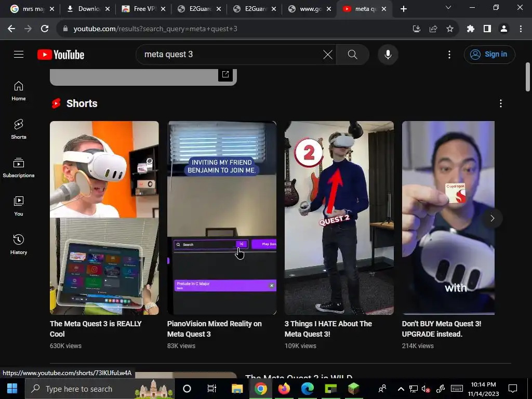Play Short thumbnail with orange wall
532x399 pixels.
point(104,218)
